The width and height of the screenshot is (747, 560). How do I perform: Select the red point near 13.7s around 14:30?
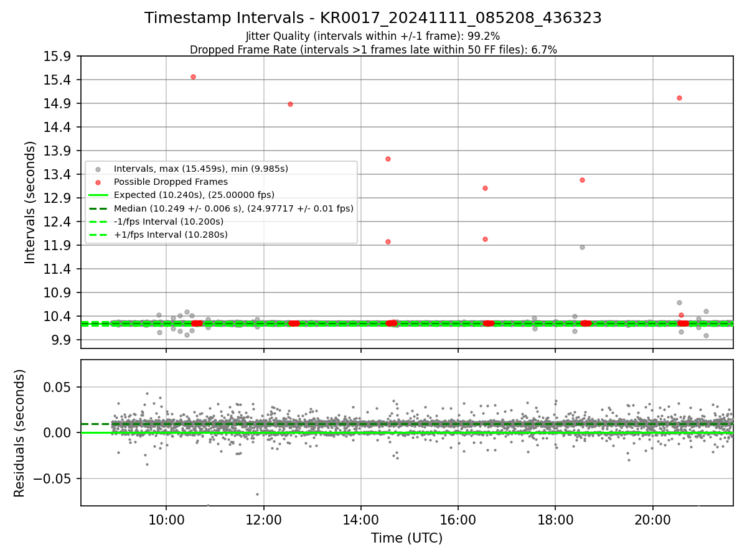388,159
